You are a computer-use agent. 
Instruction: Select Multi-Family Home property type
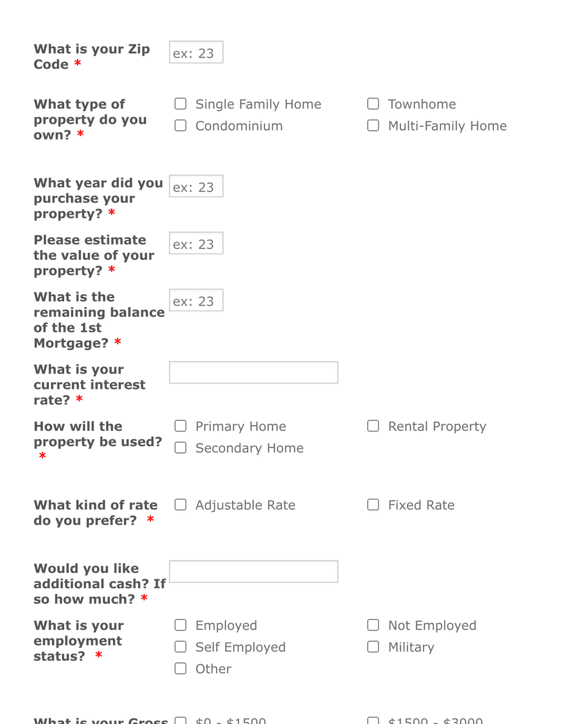pos(373,125)
